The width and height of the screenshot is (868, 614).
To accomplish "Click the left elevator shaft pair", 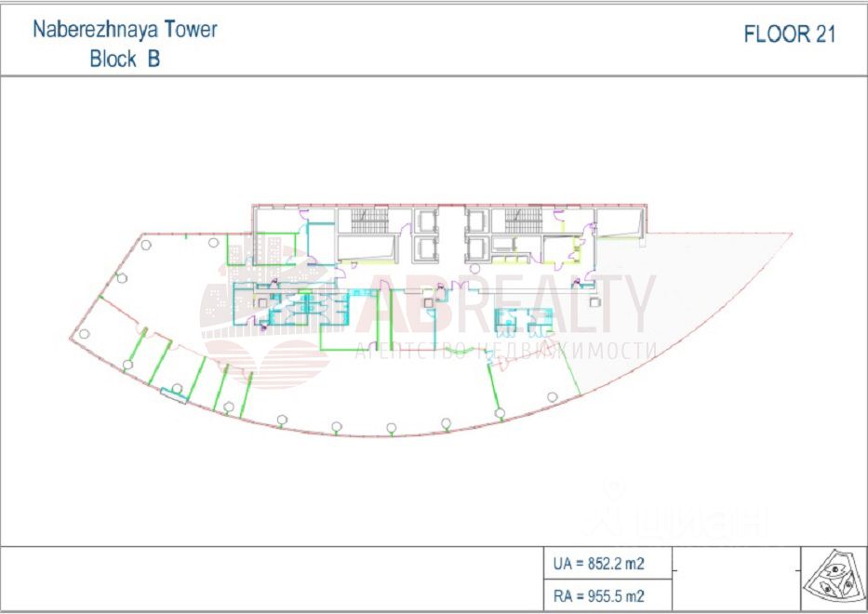I will 427,234.
